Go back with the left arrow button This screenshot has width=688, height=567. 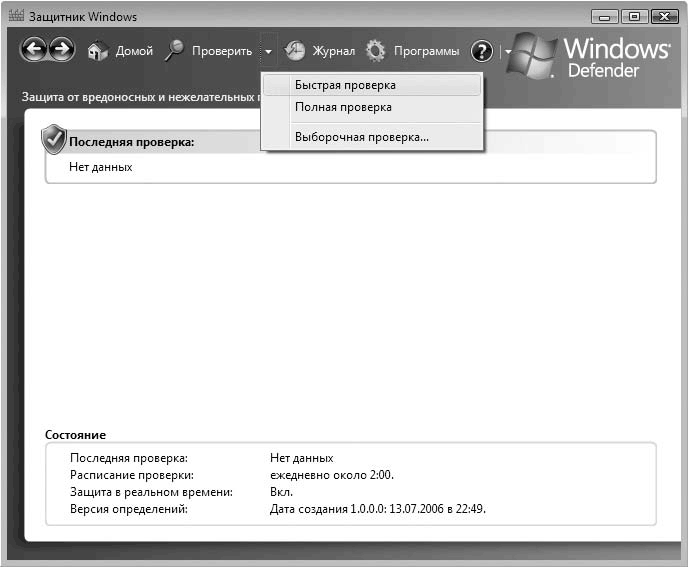34,50
